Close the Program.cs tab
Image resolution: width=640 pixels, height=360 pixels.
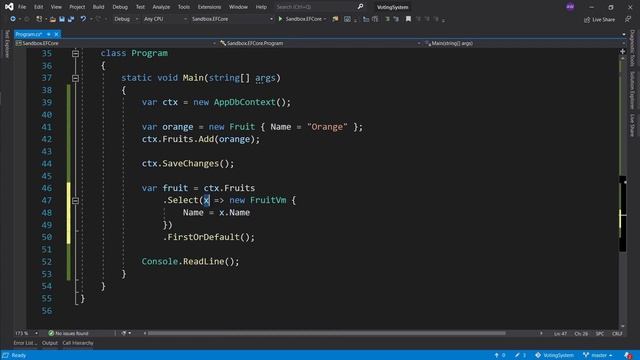56,34
